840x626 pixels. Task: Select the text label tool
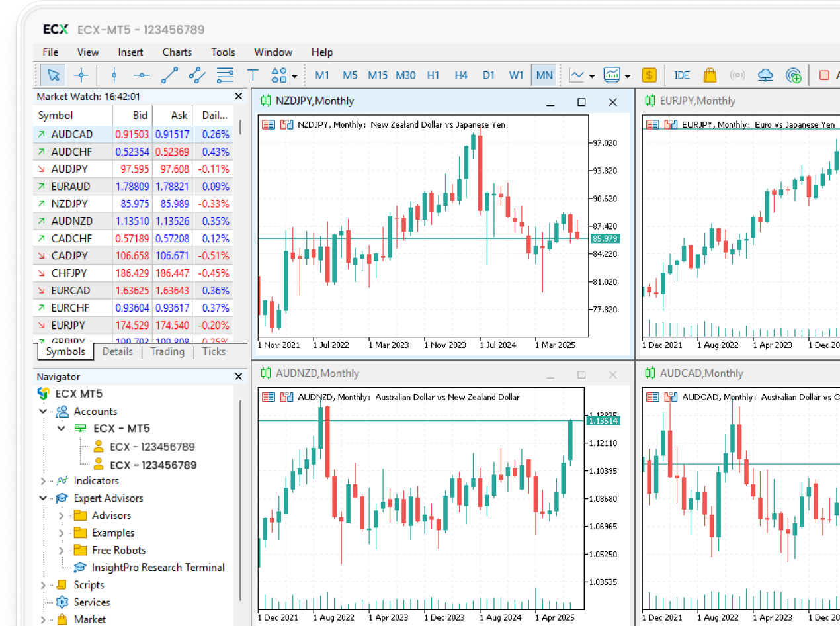[253, 75]
